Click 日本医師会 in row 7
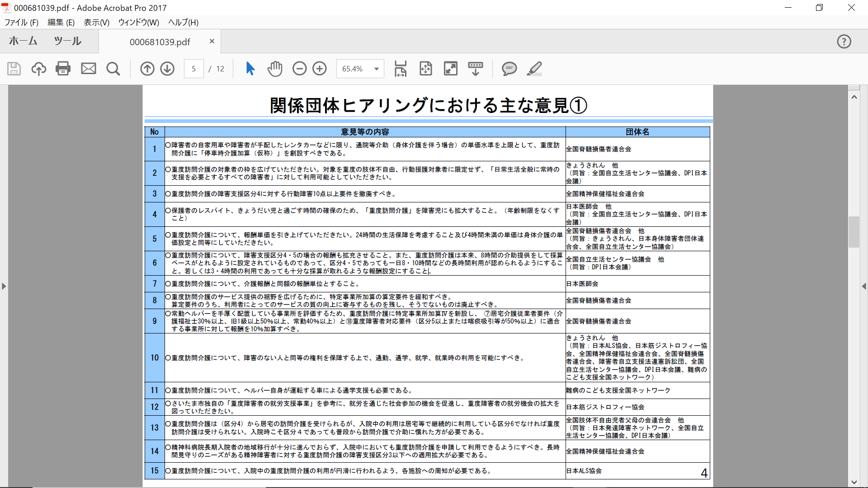This screenshot has width=868, height=488. 582,284
